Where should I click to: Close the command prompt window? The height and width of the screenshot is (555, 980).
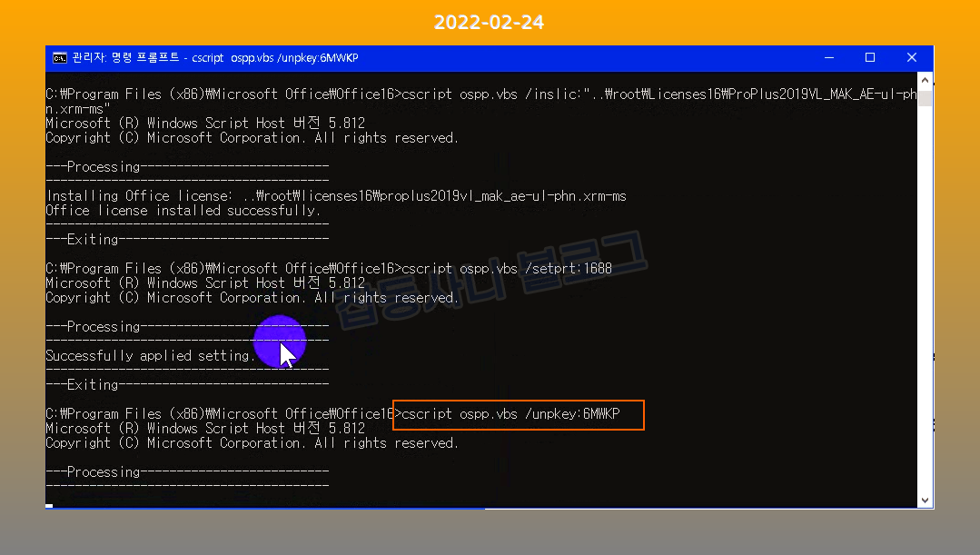(x=911, y=57)
